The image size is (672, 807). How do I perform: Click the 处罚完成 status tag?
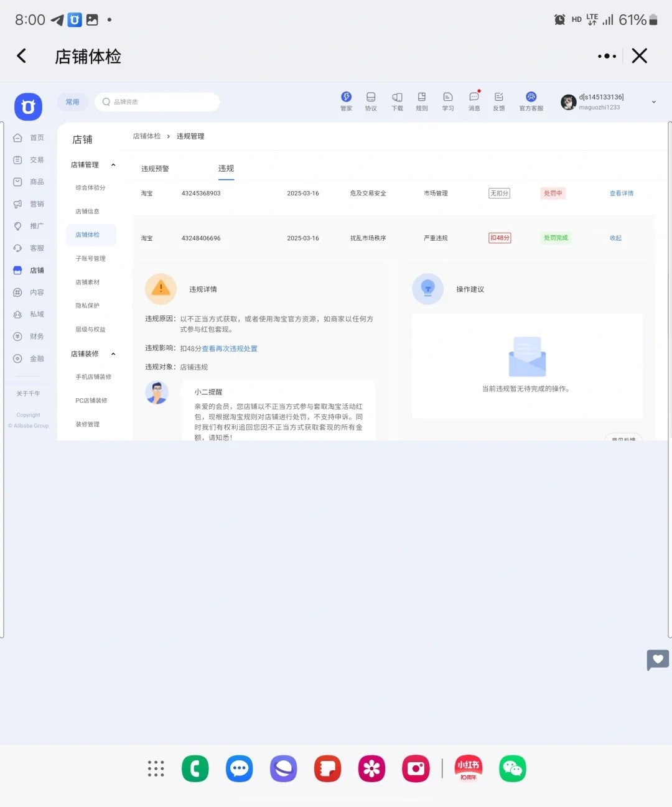(556, 238)
